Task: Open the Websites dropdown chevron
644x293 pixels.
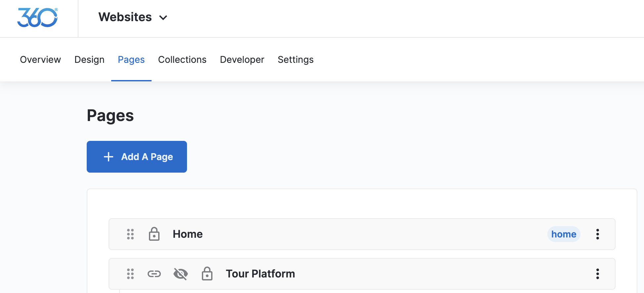Action: coord(163,18)
